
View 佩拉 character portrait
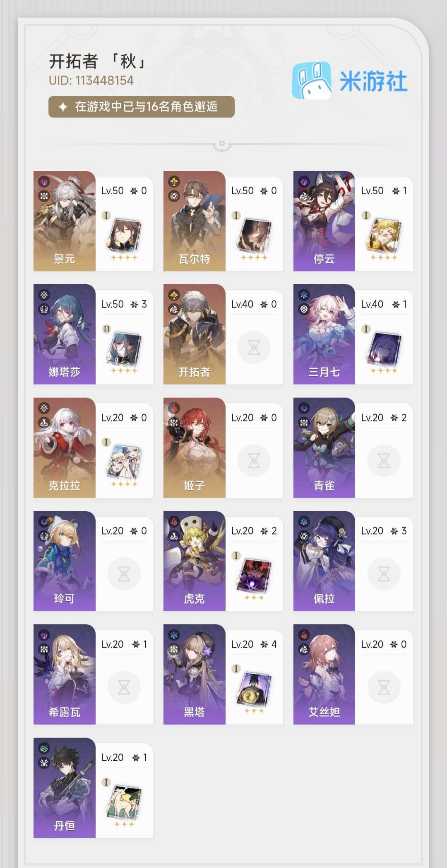(x=324, y=561)
